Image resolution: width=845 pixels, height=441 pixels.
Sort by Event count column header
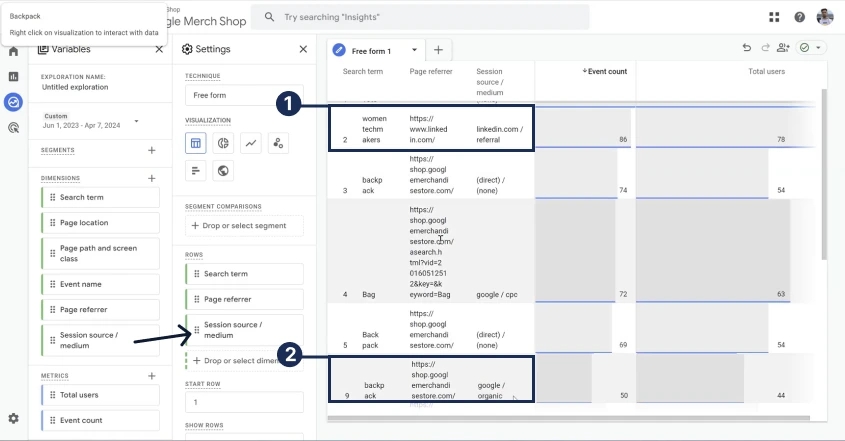(605, 71)
